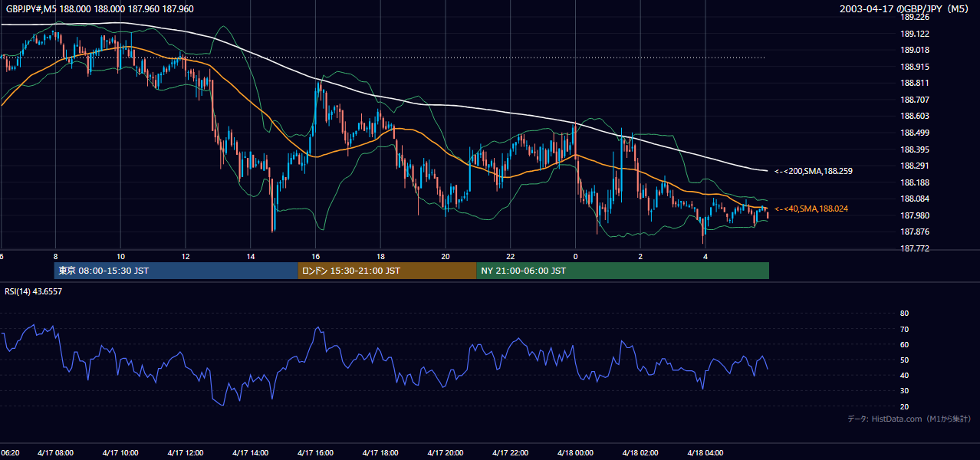Click the RSI(14) 43.6557 indicator label
Viewport: 980px width, 460px height.
click(33, 291)
